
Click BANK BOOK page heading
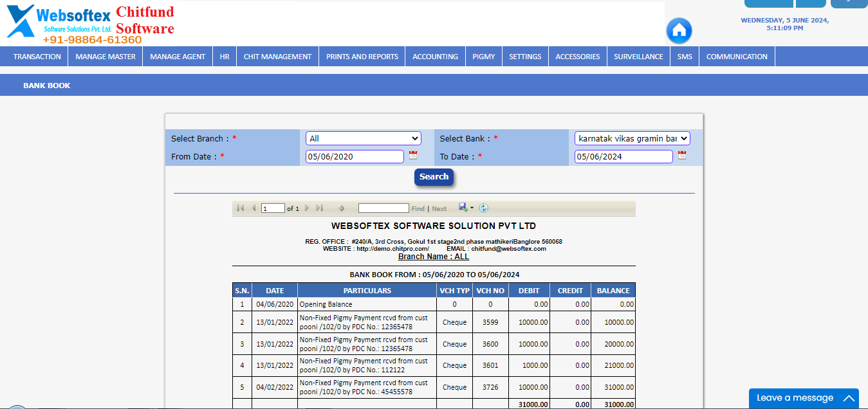coord(47,86)
